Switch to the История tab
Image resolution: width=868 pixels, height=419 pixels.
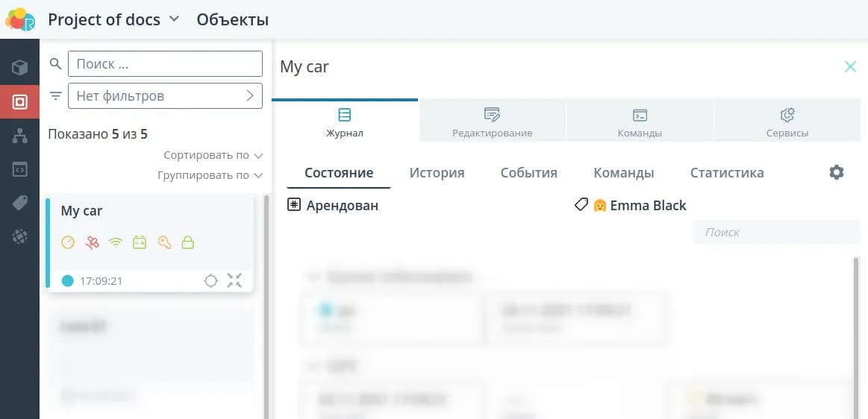tap(437, 173)
